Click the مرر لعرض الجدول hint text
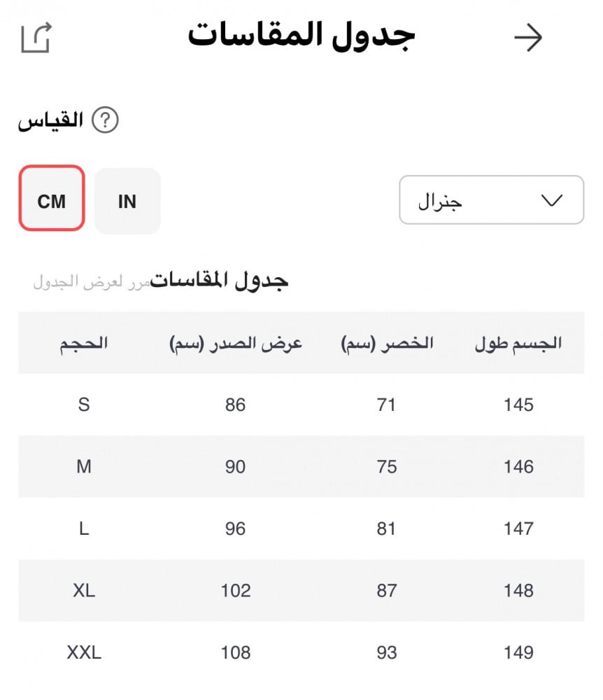The width and height of the screenshot is (603, 700). pyautogui.click(x=92, y=283)
